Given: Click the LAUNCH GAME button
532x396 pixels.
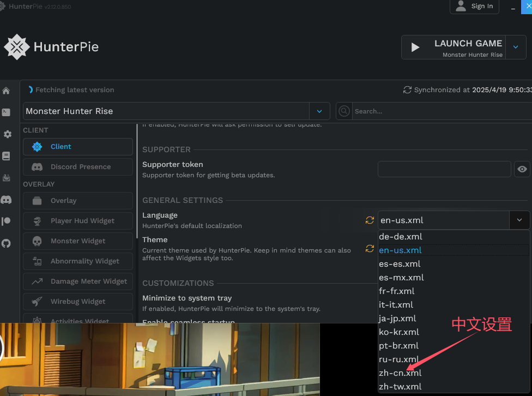Looking at the screenshot, I should [x=454, y=47].
